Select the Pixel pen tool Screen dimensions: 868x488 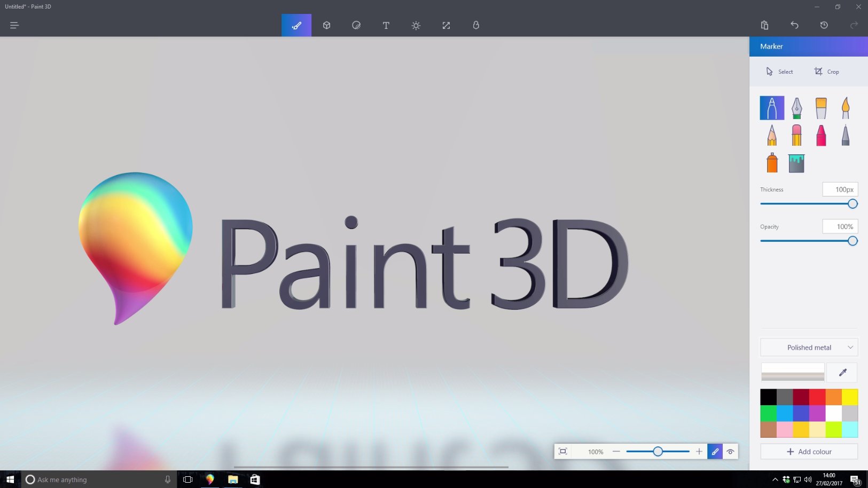(846, 136)
